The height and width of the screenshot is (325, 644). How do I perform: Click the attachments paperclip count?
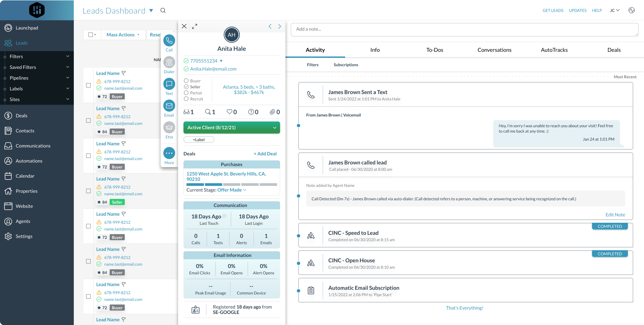tap(275, 112)
